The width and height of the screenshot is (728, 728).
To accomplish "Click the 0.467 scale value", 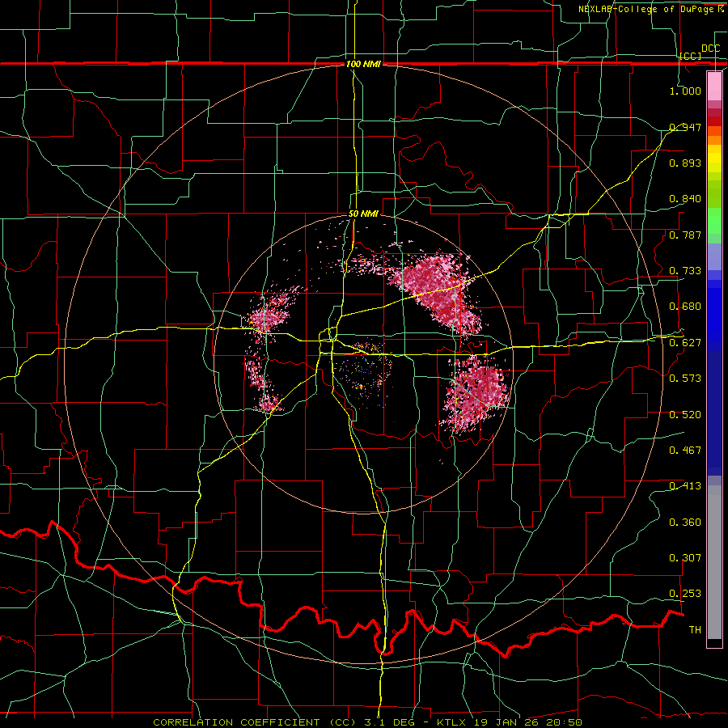I will coord(685,451).
